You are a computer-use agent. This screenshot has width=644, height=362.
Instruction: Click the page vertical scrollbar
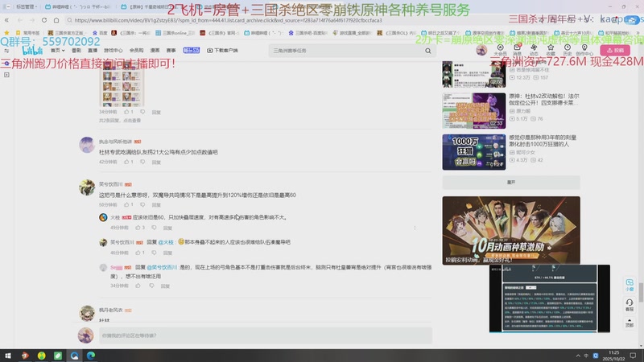[x=641, y=292]
